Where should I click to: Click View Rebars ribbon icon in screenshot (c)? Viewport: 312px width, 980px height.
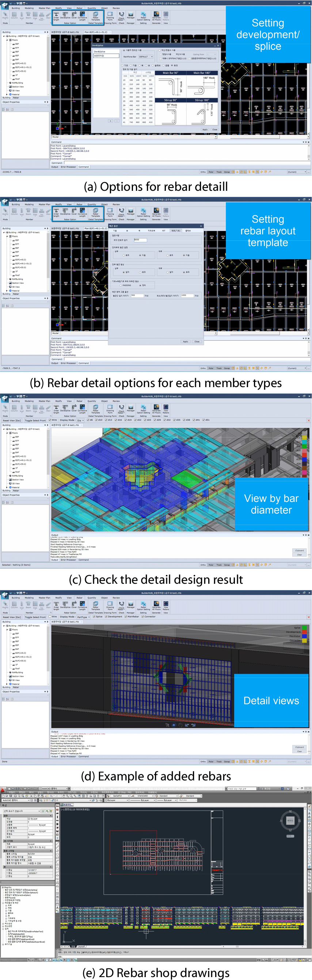[166, 408]
